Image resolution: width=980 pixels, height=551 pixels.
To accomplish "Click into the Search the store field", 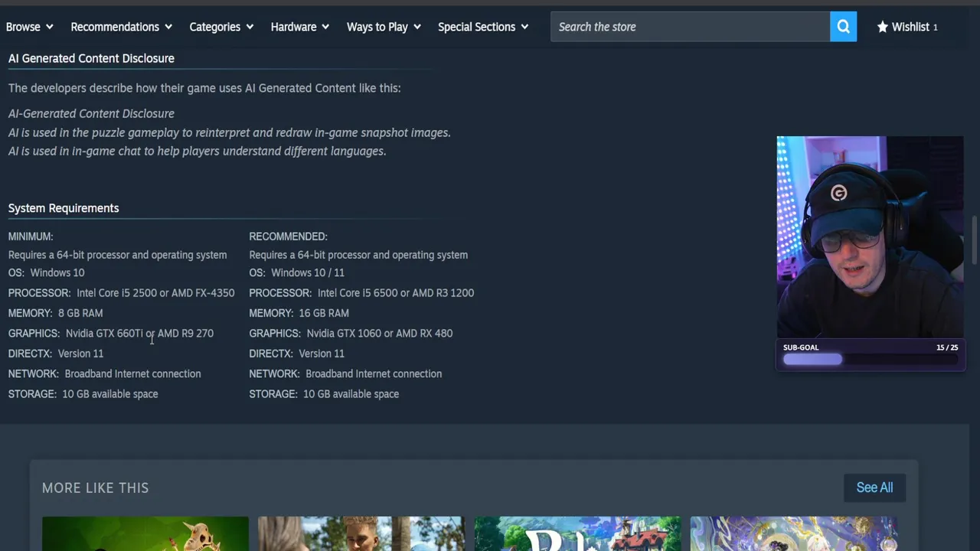I will (690, 27).
